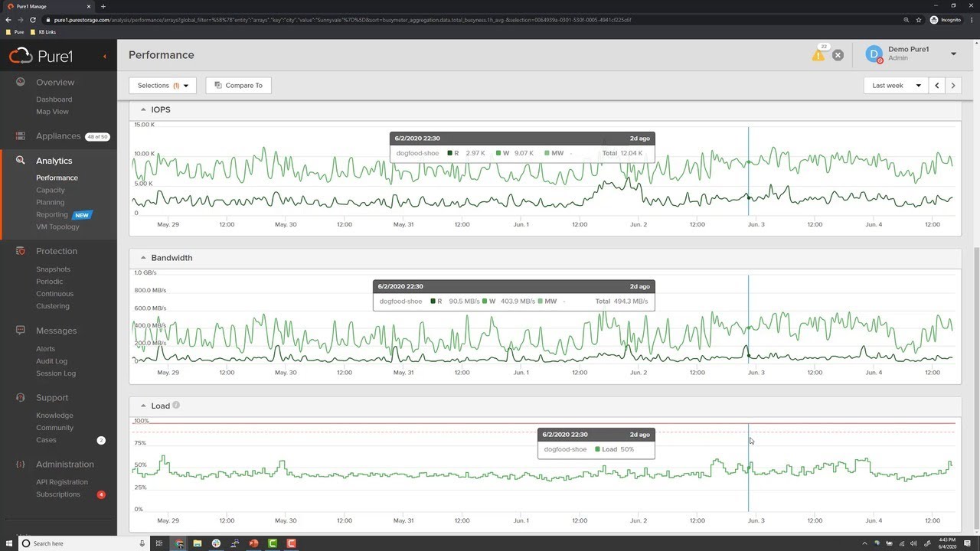Image resolution: width=980 pixels, height=551 pixels.
Task: Open File Explorer from the taskbar
Action: click(x=198, y=543)
